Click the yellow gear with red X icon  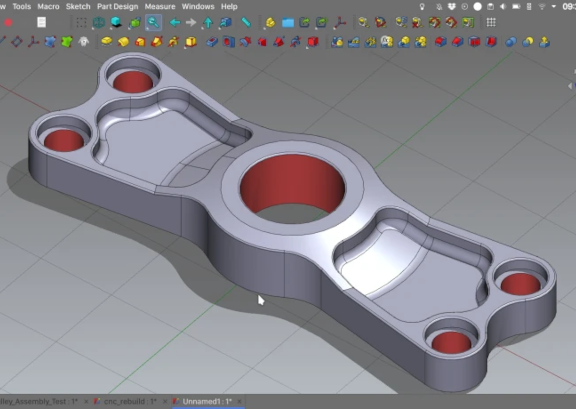click(x=417, y=23)
